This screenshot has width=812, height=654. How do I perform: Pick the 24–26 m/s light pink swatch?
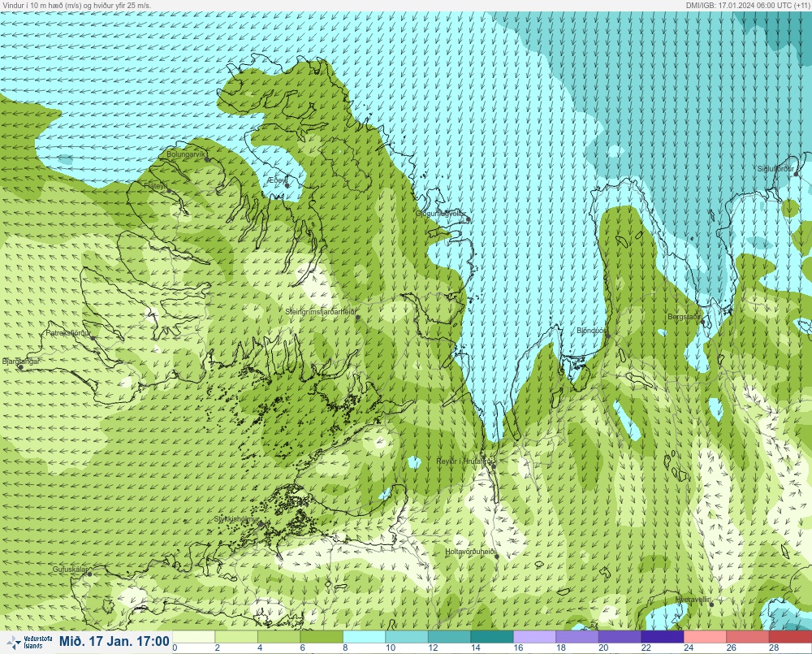(x=706, y=636)
